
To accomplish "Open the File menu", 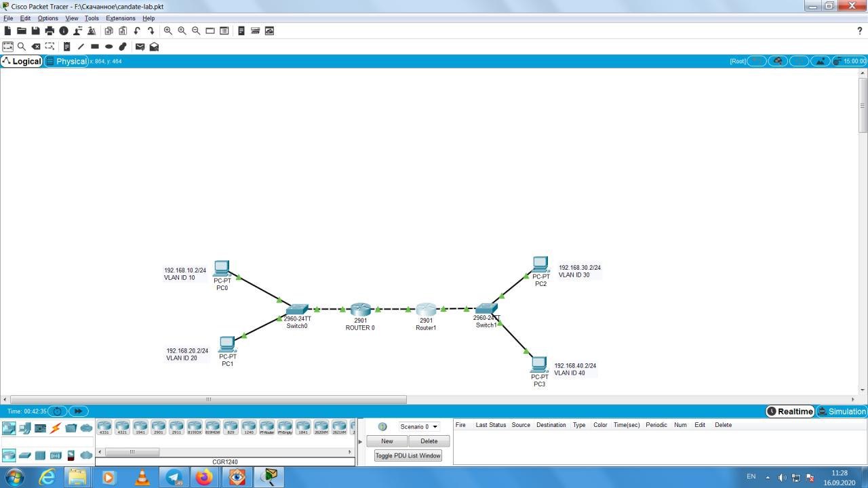I will pos(8,18).
